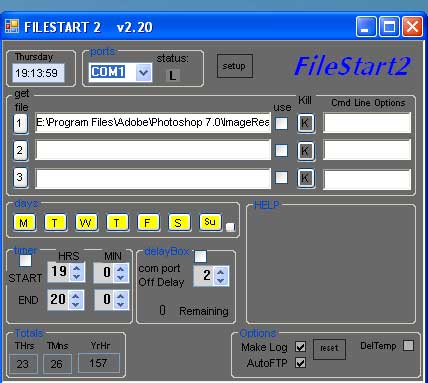Click get file button 2

20,150
